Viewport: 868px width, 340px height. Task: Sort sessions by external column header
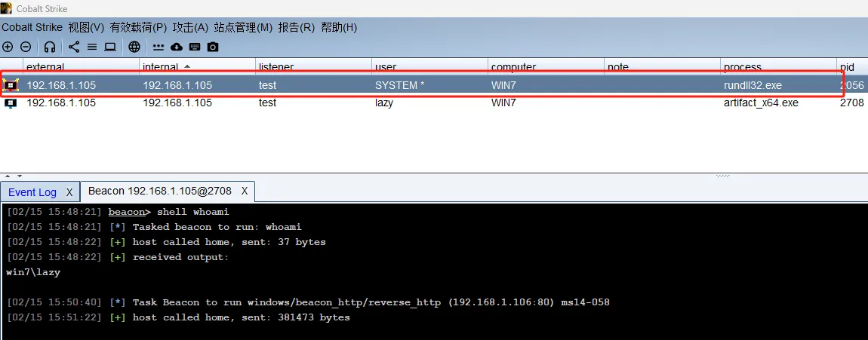click(81, 66)
